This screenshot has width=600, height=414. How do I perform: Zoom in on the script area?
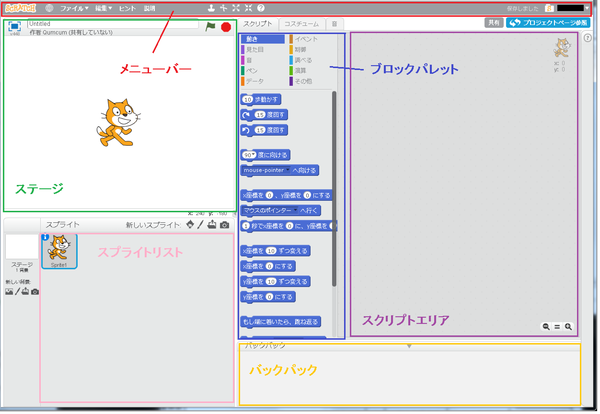click(x=568, y=327)
